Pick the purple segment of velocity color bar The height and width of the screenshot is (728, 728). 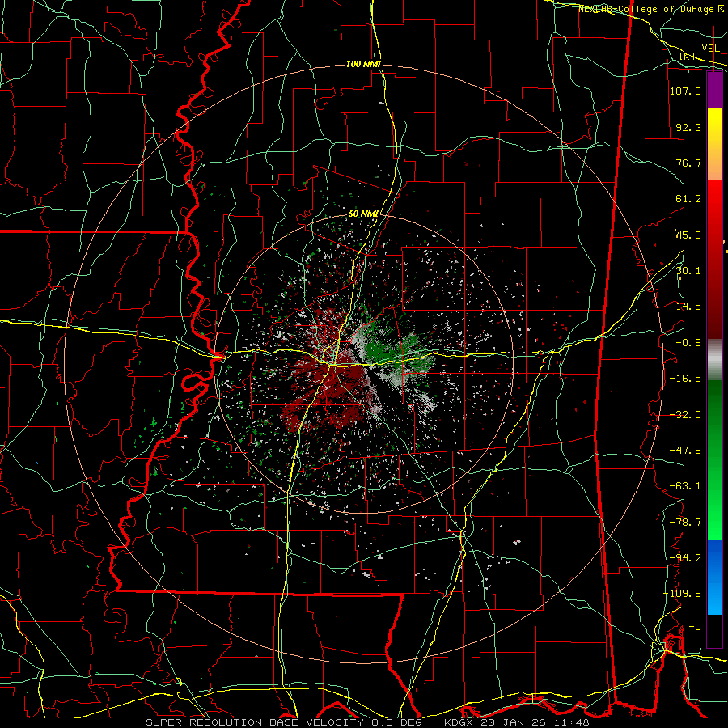[714, 90]
